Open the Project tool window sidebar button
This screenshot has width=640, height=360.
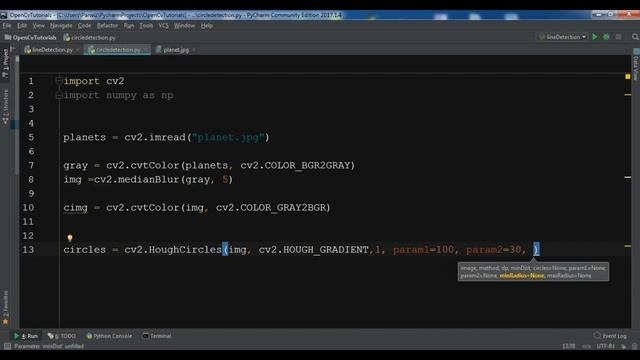pos(5,63)
